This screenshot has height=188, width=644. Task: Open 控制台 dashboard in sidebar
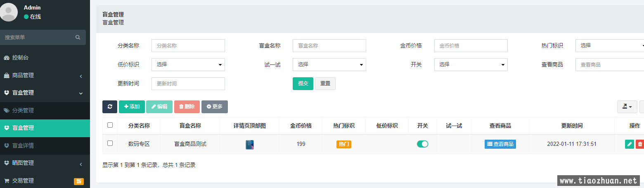coord(21,58)
